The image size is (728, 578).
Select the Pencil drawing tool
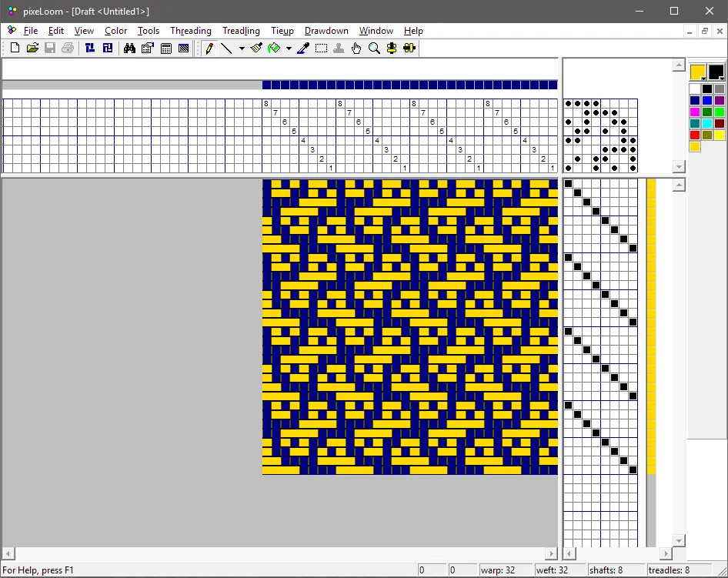pyautogui.click(x=209, y=48)
